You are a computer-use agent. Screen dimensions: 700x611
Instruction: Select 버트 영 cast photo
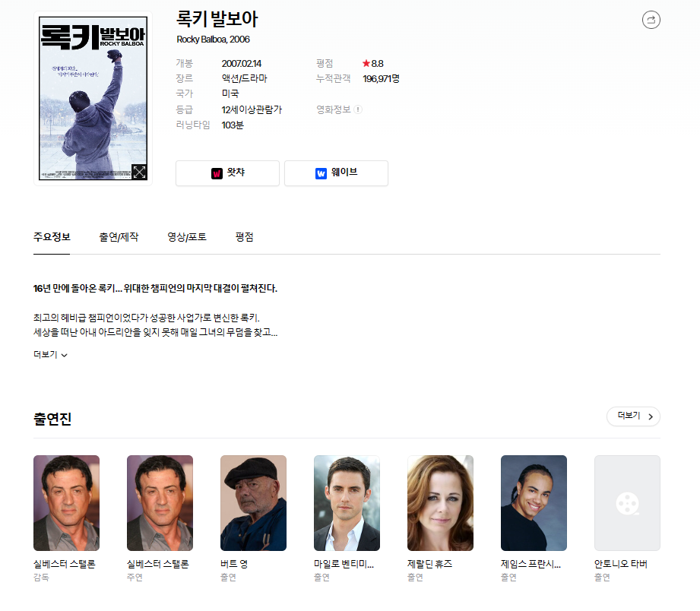click(253, 502)
